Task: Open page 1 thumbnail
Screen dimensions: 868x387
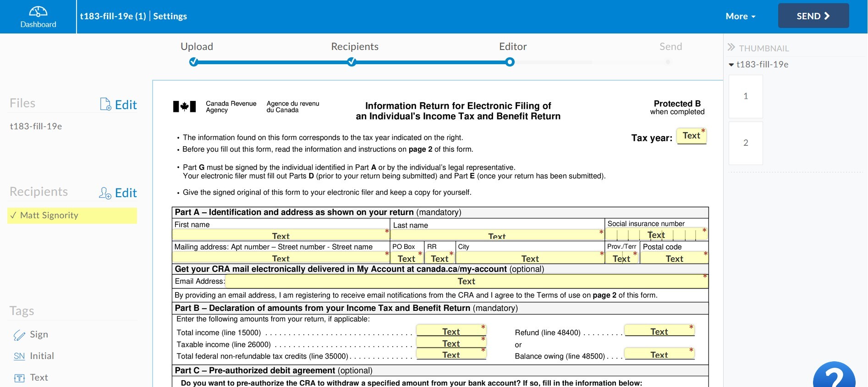Action: (x=746, y=96)
